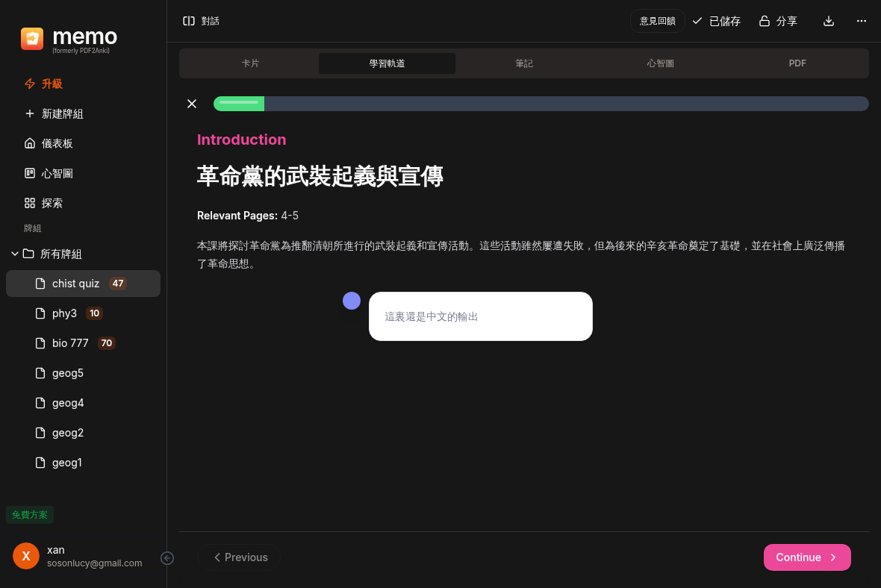This screenshot has height=588, width=881.
Task: Close the learning track with X icon
Action: pyautogui.click(x=192, y=104)
